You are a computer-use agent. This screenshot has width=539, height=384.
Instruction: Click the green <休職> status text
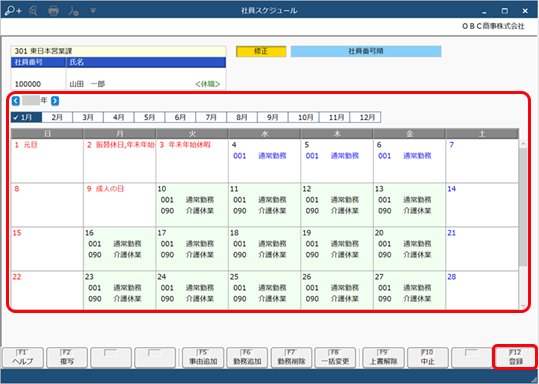(208, 84)
